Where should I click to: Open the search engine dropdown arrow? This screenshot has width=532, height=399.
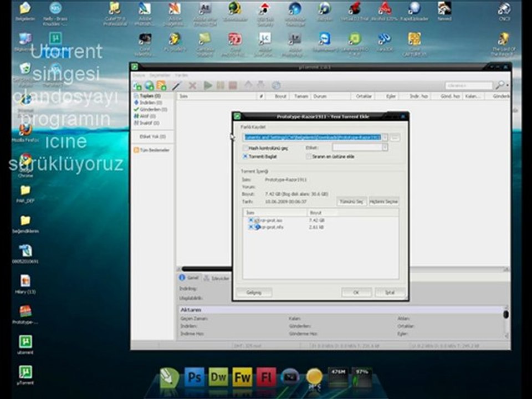pos(507,85)
